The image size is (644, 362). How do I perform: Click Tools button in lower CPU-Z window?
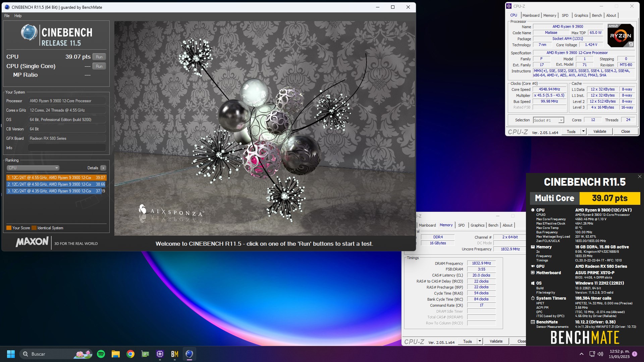click(468, 342)
